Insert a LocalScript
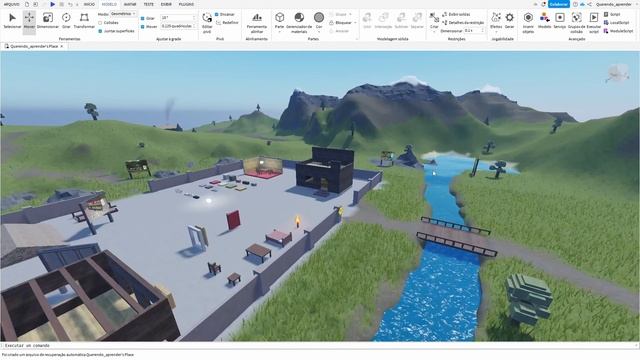The width and height of the screenshot is (640, 360). pyautogui.click(x=616, y=22)
